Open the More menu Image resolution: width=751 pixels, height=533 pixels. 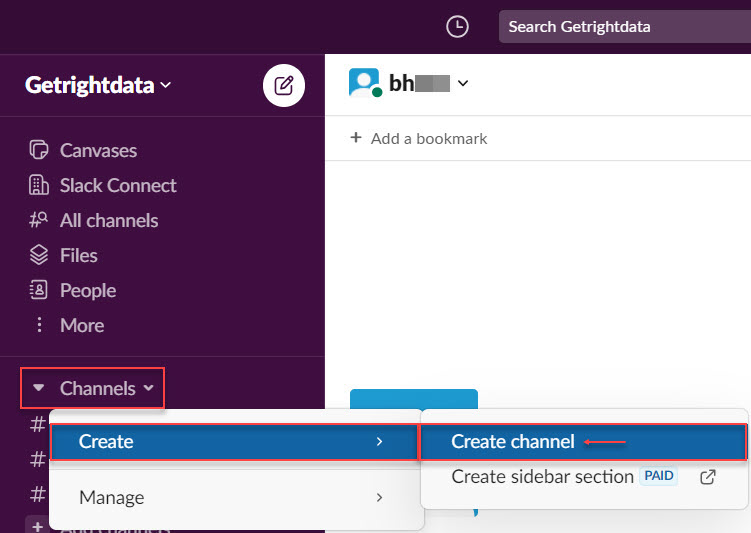click(82, 325)
